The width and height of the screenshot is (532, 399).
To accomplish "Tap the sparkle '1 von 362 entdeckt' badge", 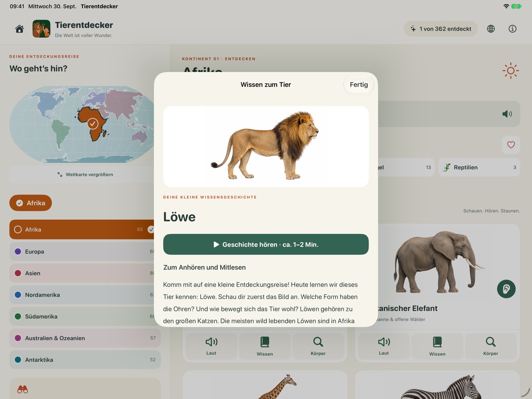I will pyautogui.click(x=440, y=29).
